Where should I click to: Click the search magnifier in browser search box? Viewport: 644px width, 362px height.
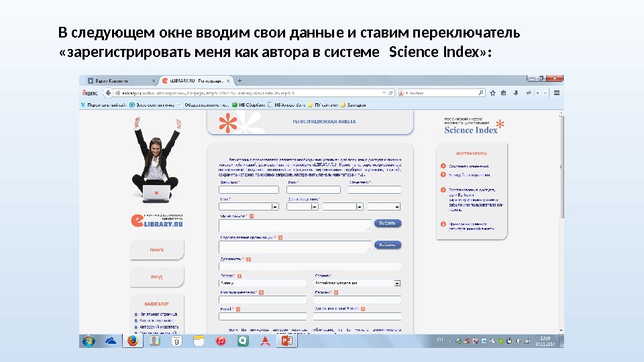[481, 93]
